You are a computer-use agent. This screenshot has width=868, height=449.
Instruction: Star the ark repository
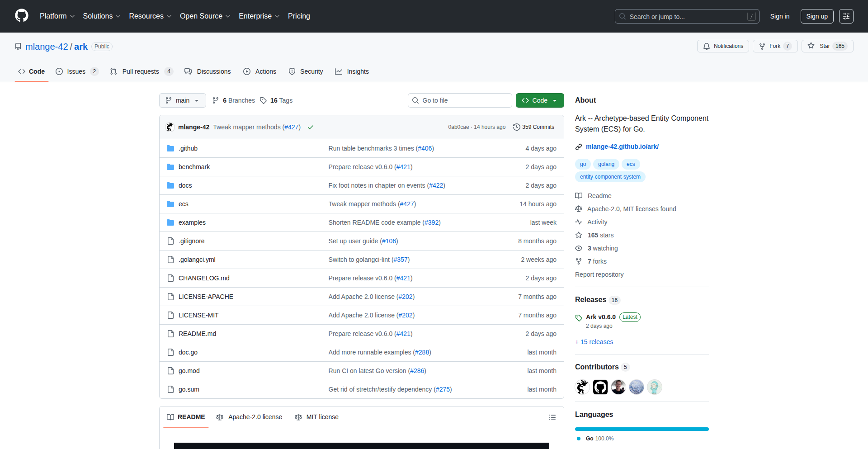tap(827, 46)
